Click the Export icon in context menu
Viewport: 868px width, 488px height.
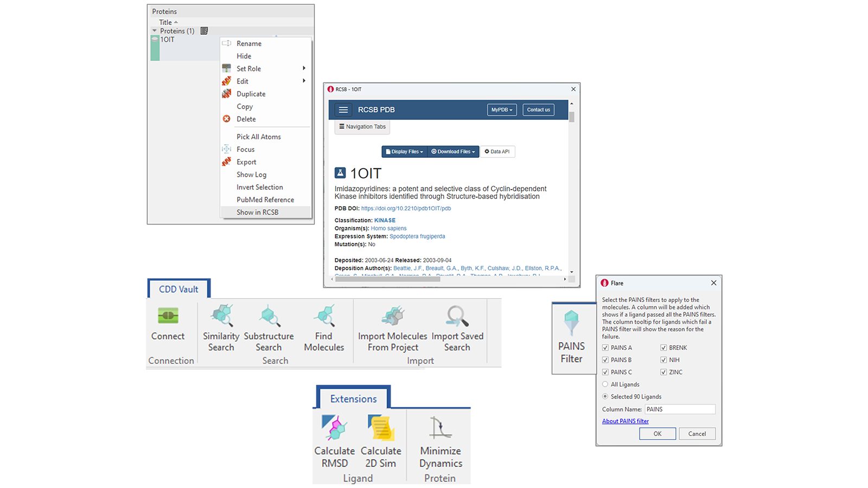227,162
